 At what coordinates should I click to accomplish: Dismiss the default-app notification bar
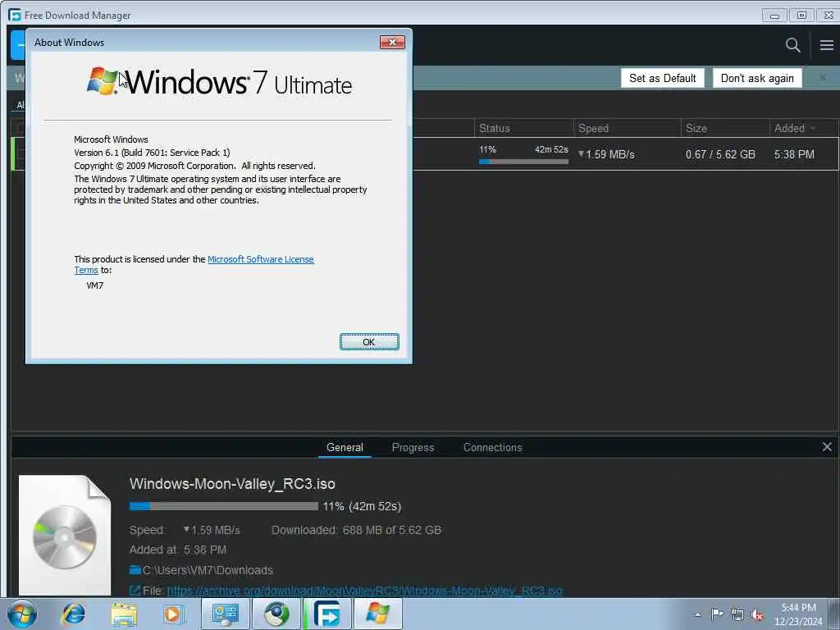coord(823,78)
